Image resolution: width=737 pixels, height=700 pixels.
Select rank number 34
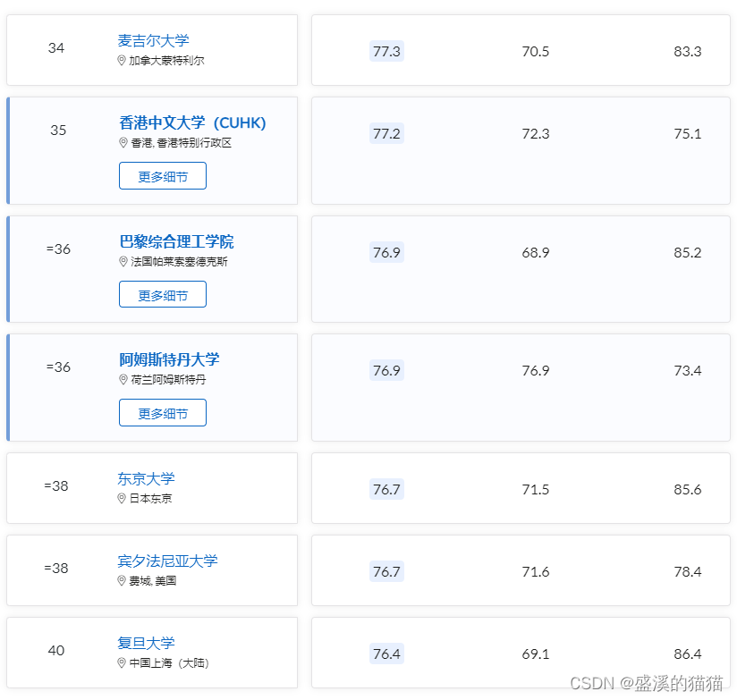click(56, 48)
